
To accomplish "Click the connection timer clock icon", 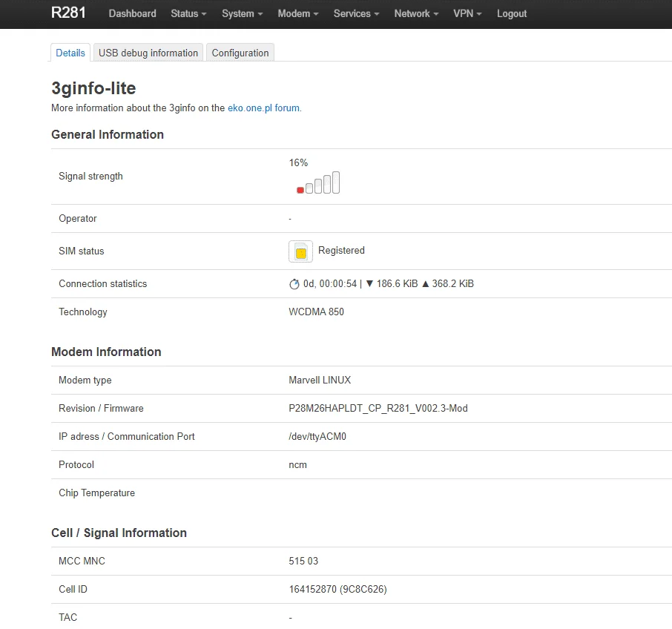I will point(294,284).
